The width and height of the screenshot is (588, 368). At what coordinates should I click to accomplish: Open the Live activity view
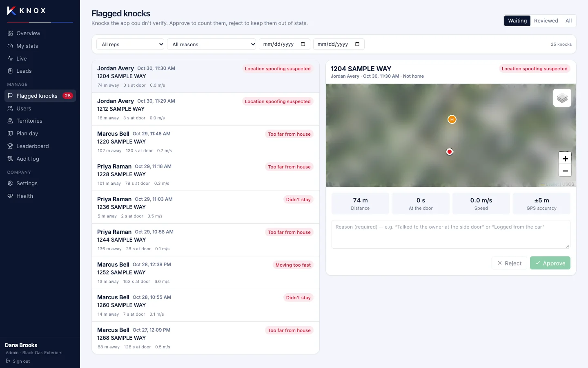(x=40, y=58)
